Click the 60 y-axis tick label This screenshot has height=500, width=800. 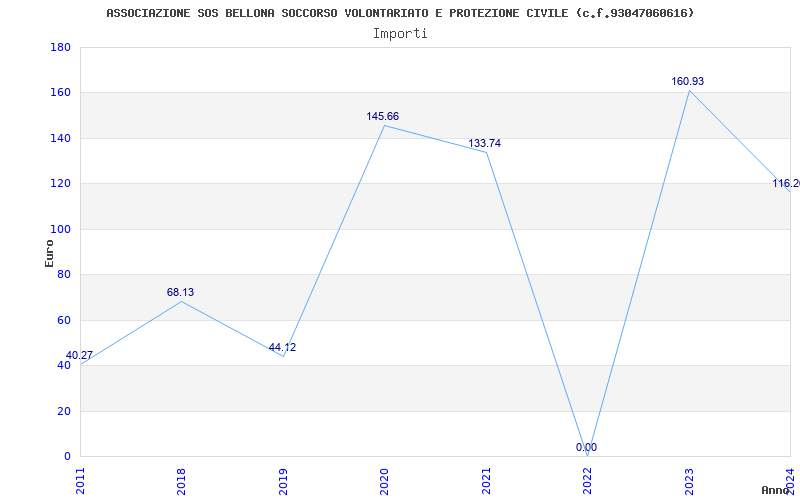coord(64,320)
